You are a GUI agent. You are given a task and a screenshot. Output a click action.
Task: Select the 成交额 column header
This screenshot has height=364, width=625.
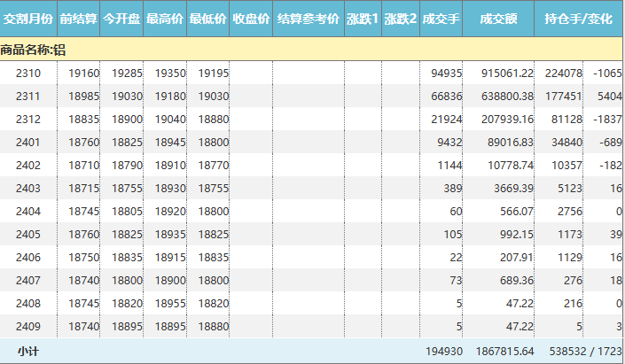[497, 19]
